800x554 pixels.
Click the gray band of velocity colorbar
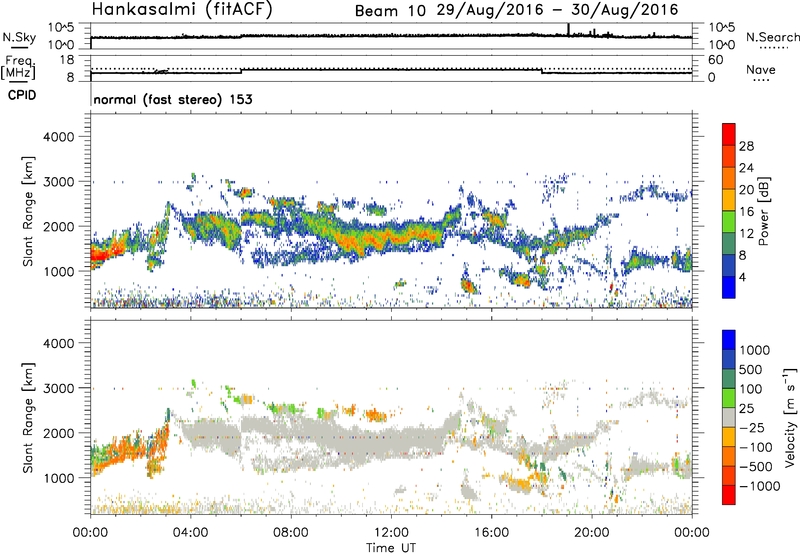729,417
